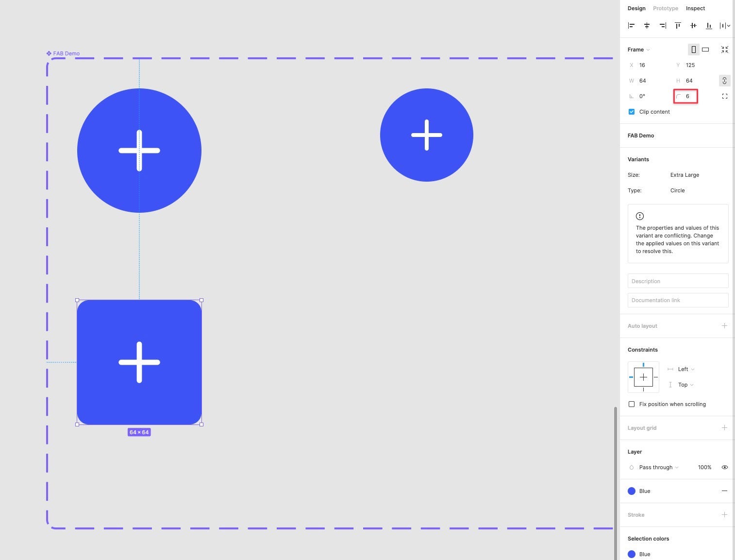Screen dimensions: 735x560
Task: Click the layer opacity 100% value
Action: [704, 467]
